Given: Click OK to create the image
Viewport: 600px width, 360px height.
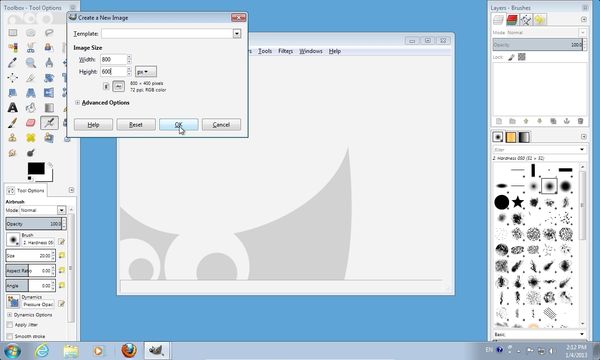Looking at the screenshot, I should pos(179,125).
